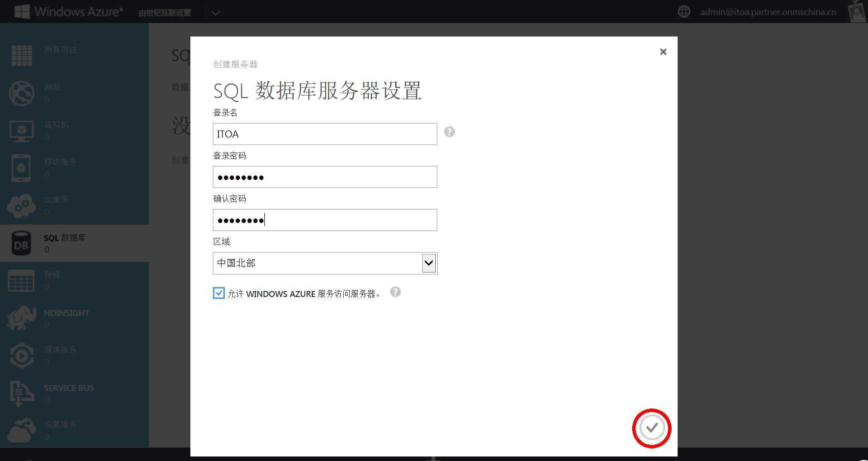The image size is (868, 461).
Task: Open the Service Bus icon in sidebar
Action: [21, 393]
